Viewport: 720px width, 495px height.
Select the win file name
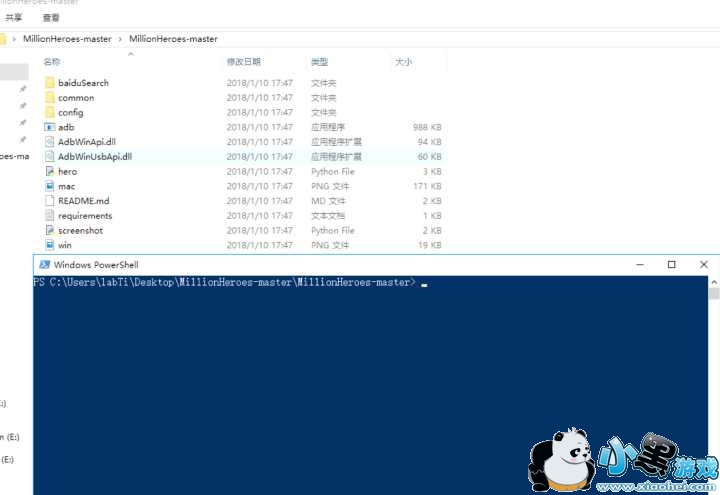pos(65,245)
